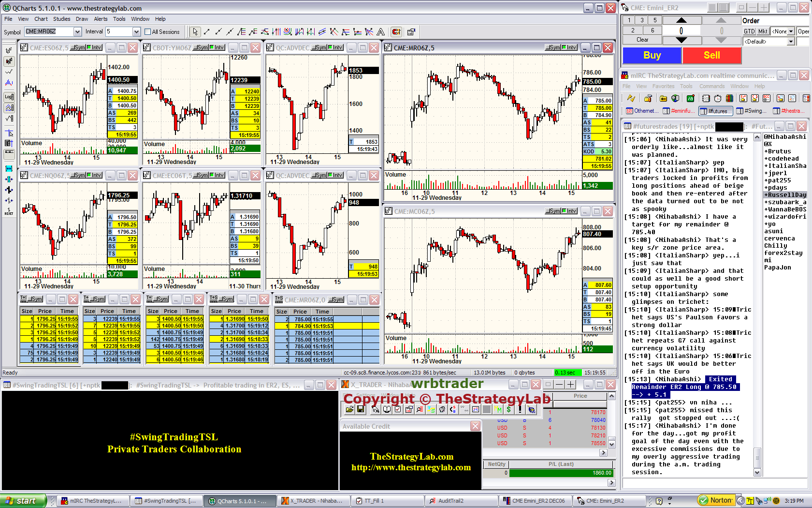812x508 pixels.
Task: Switch to the #Swing channel tab in mIRC
Action: click(x=751, y=111)
